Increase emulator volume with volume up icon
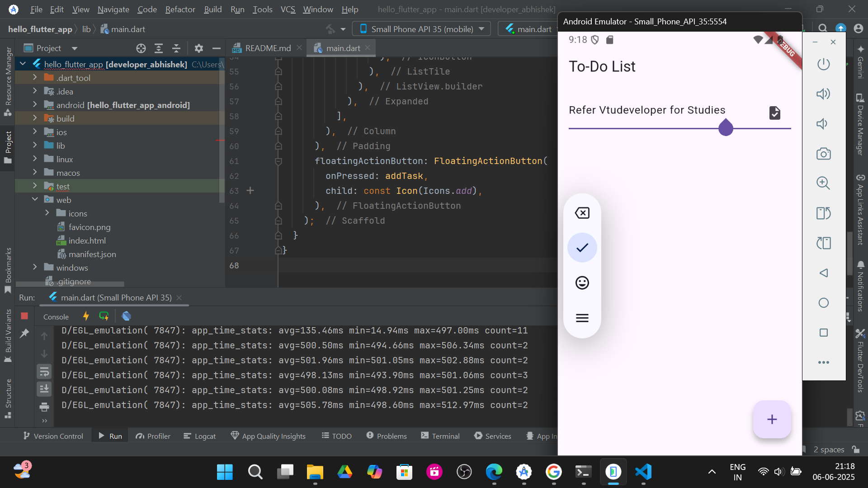The image size is (868, 488). (823, 94)
